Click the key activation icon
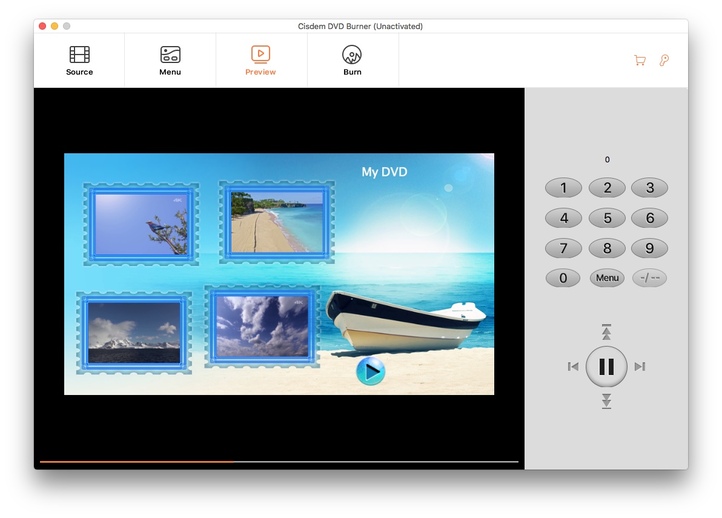The image size is (722, 518). point(664,61)
